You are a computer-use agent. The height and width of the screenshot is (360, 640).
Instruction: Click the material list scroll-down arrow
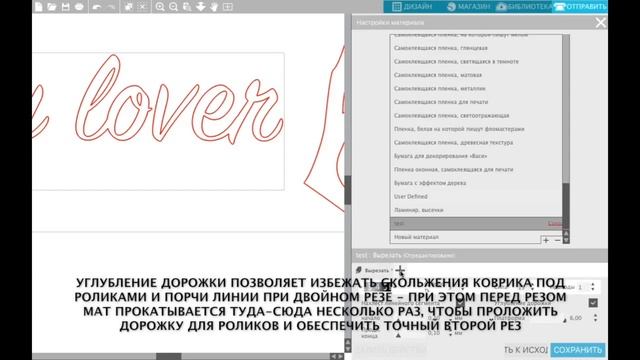pos(566,240)
